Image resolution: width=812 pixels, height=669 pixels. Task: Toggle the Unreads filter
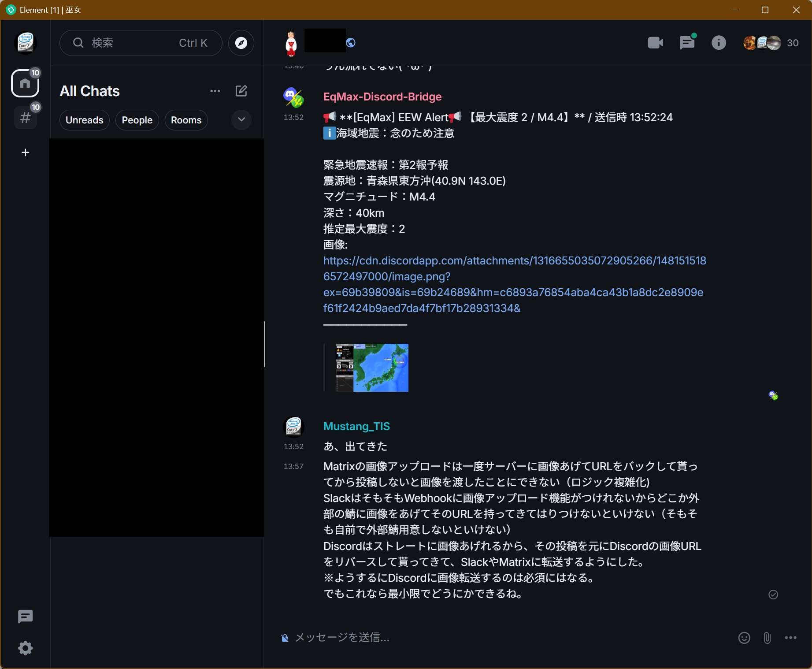pos(84,120)
